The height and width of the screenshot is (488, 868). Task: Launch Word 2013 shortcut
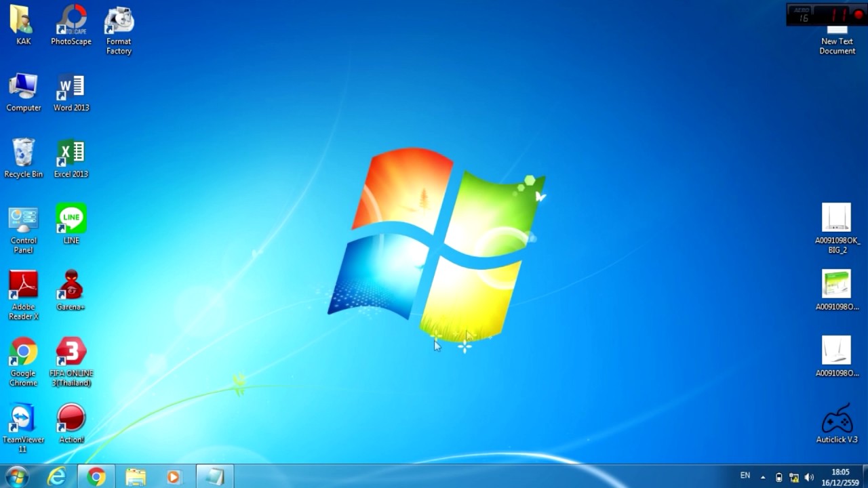pos(71,92)
